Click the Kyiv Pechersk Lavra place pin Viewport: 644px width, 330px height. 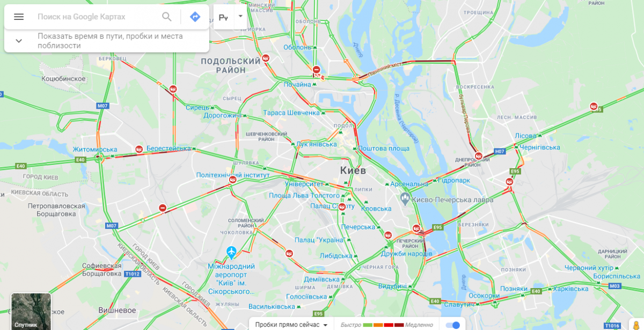point(405,199)
